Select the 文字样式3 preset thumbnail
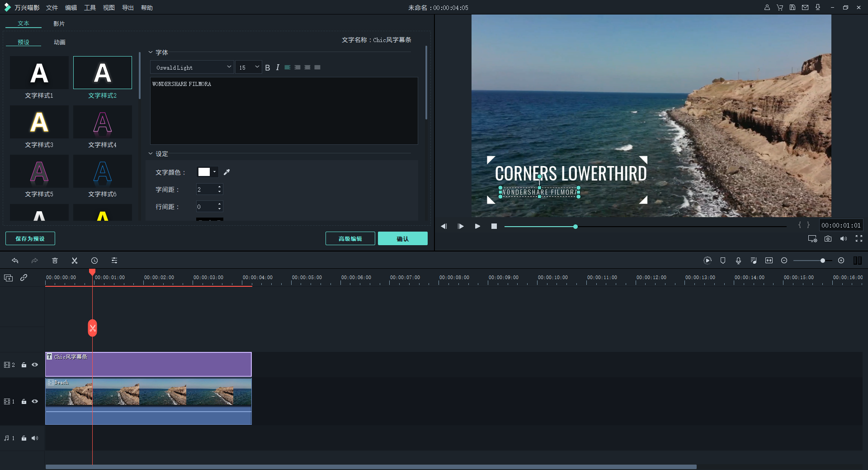Image resolution: width=868 pixels, height=470 pixels. (x=39, y=122)
